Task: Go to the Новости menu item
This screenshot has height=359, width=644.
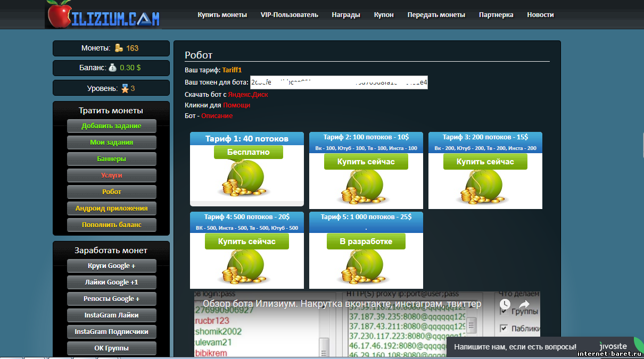Action: (x=540, y=15)
